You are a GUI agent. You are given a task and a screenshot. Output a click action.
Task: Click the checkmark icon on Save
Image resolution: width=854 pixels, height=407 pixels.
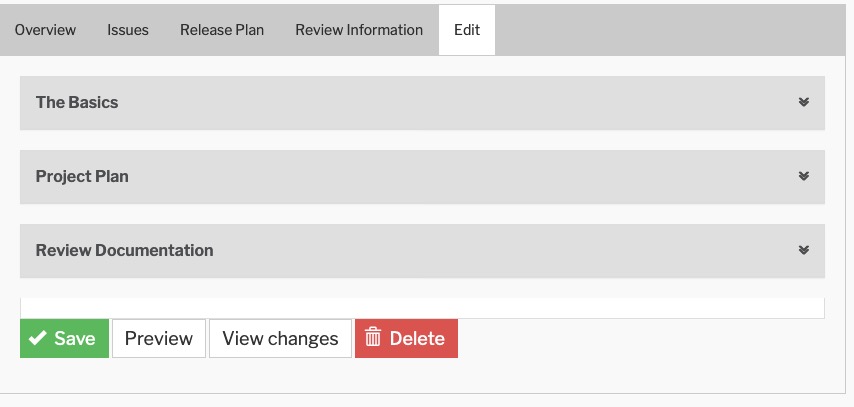tap(38, 339)
